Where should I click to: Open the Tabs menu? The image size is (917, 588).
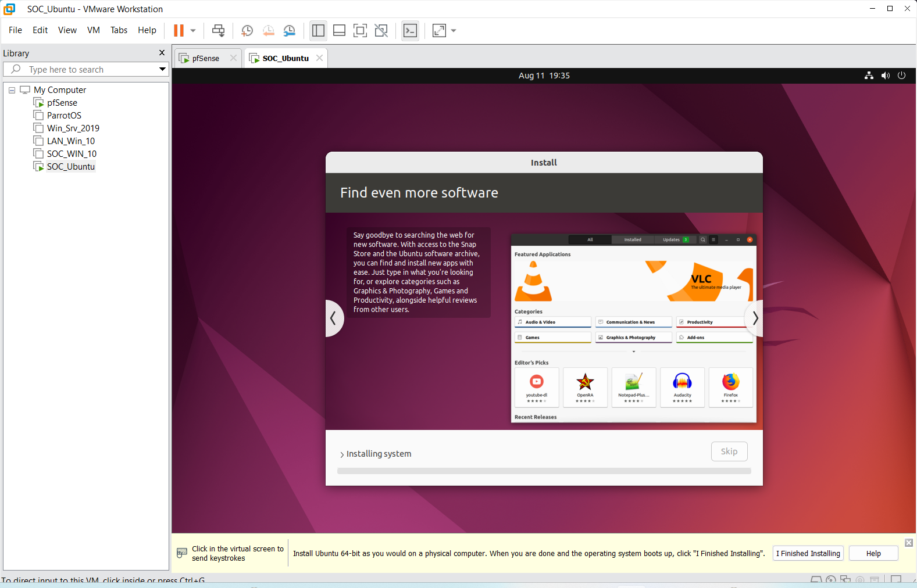[x=119, y=30]
